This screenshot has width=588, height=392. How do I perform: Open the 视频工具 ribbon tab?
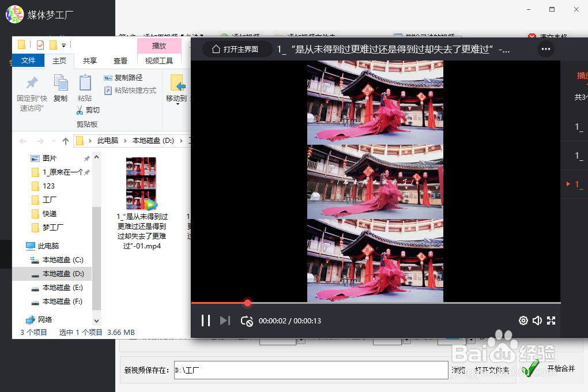pos(159,61)
